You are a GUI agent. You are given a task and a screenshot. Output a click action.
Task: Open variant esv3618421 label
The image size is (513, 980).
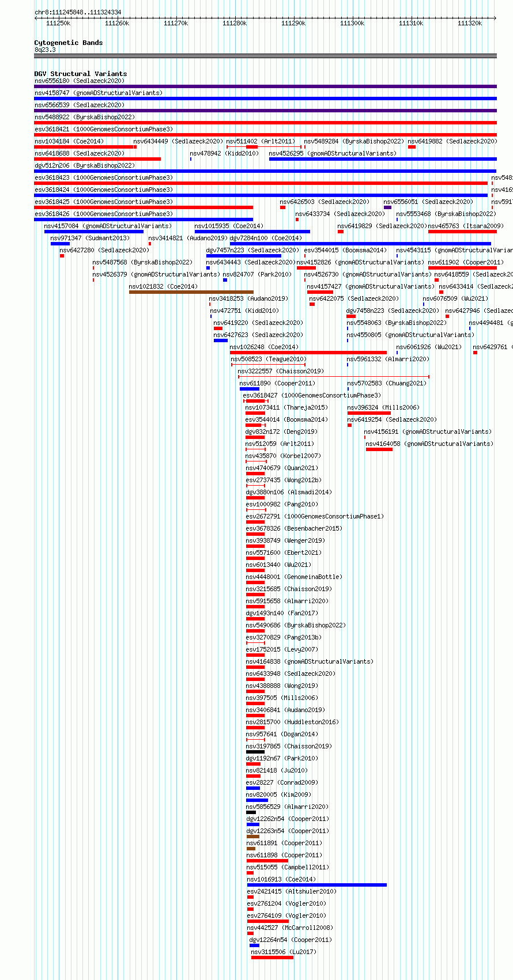tap(104, 129)
